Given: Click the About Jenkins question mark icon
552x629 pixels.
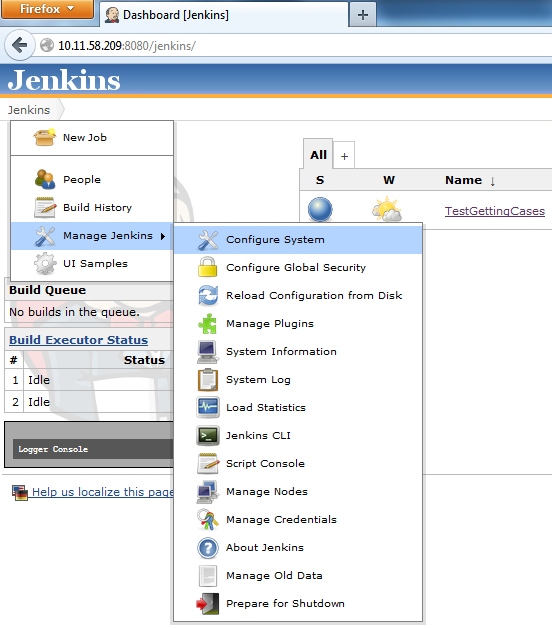Looking at the screenshot, I should 208,548.
